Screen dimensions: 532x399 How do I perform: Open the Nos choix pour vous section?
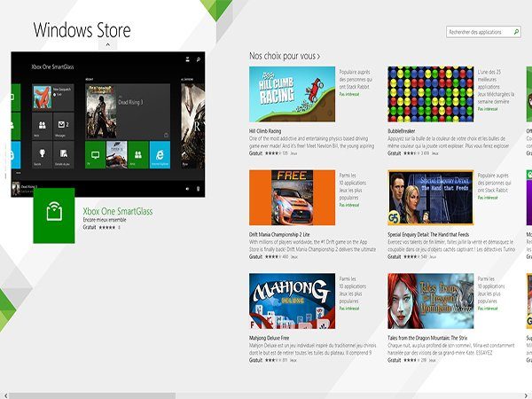(x=285, y=56)
